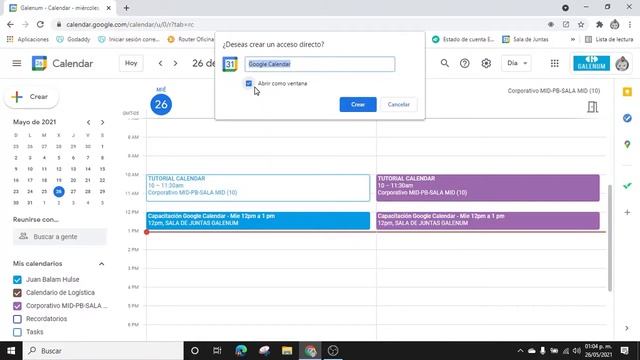
Task: Click the Windows Buscar search box
Action: pyautogui.click(x=103, y=351)
